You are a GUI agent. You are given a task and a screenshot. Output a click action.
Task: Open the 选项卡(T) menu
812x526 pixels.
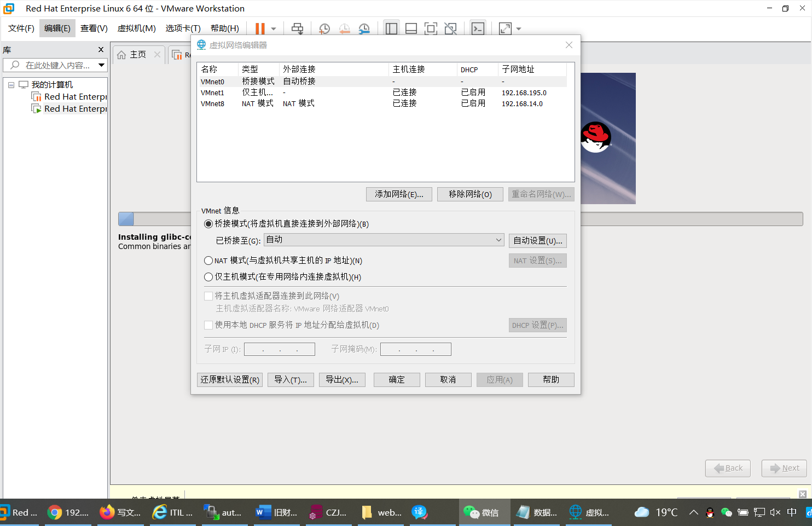click(183, 28)
